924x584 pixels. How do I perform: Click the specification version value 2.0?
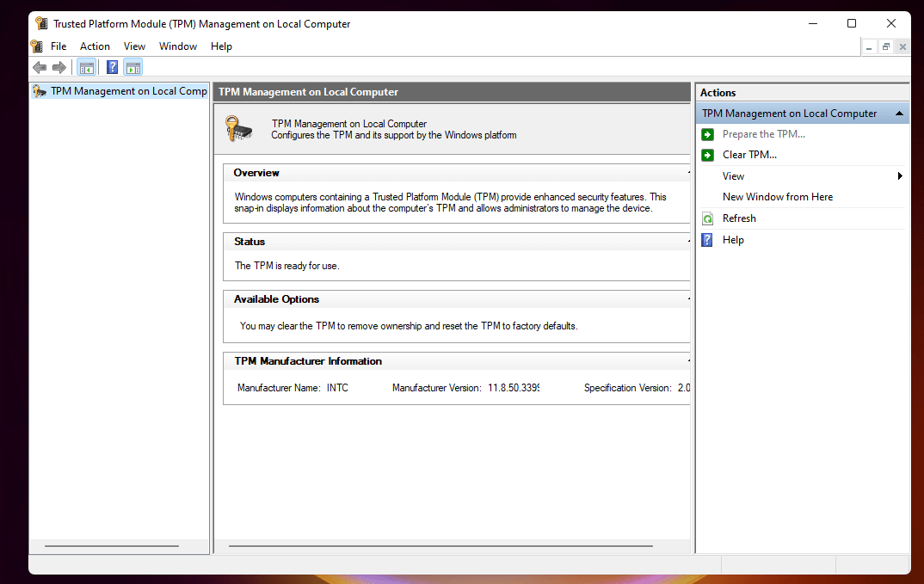coord(684,388)
